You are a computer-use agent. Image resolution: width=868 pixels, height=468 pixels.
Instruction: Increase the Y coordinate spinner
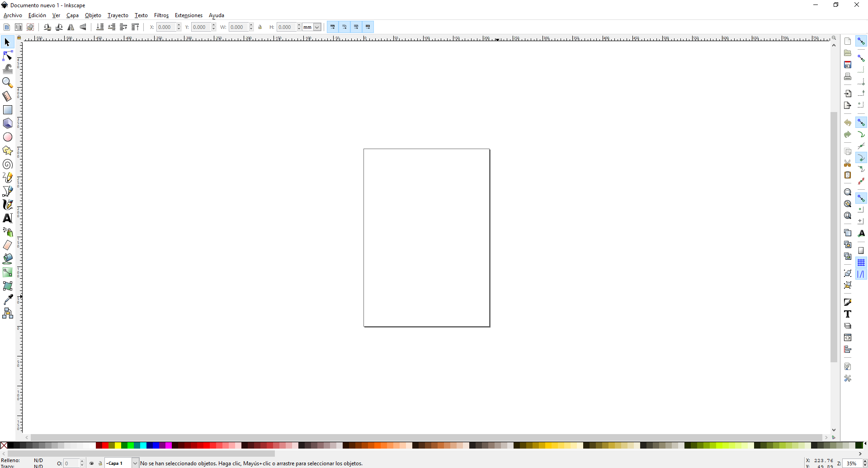[x=214, y=25]
